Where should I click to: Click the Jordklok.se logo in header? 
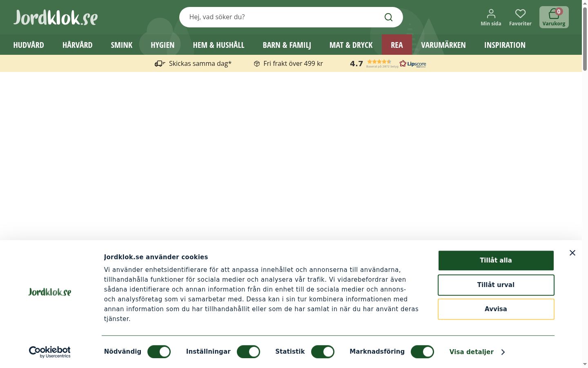[56, 18]
